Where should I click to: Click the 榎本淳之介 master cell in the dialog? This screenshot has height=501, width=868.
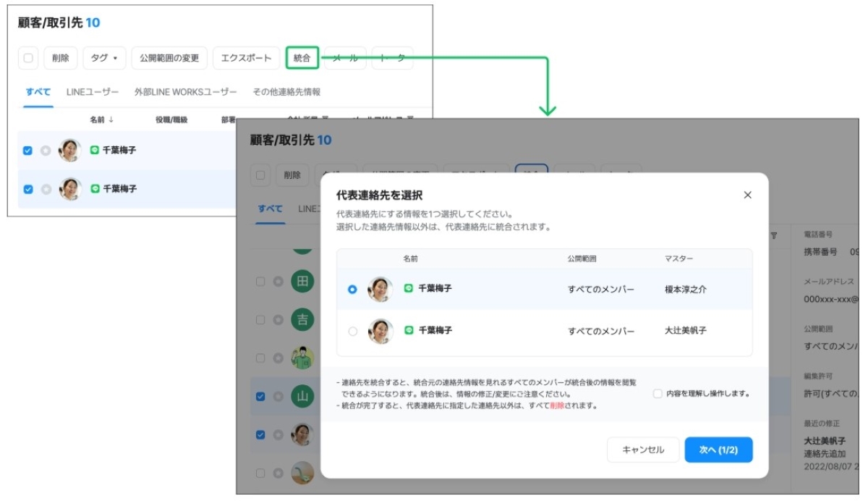(x=686, y=289)
